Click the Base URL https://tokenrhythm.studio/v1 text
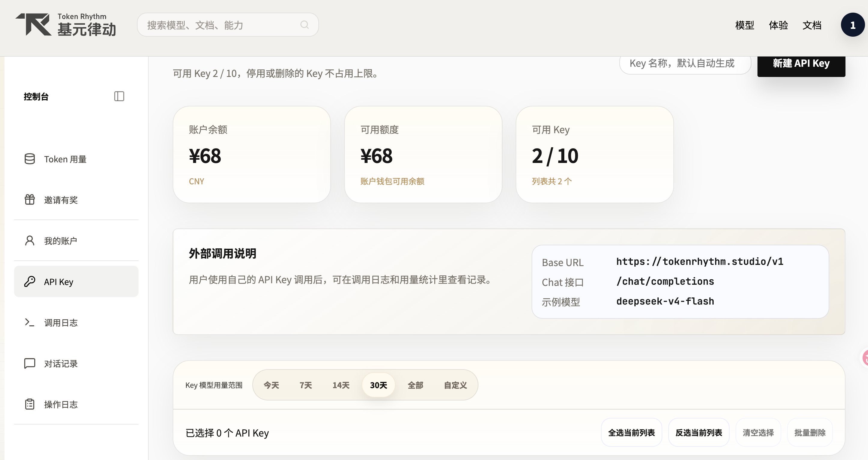This screenshot has height=460, width=868. pyautogui.click(x=700, y=262)
